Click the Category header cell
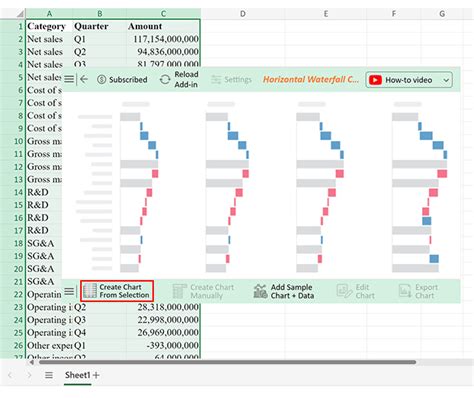Image resolution: width=474 pixels, height=398 pixels. coord(49,26)
